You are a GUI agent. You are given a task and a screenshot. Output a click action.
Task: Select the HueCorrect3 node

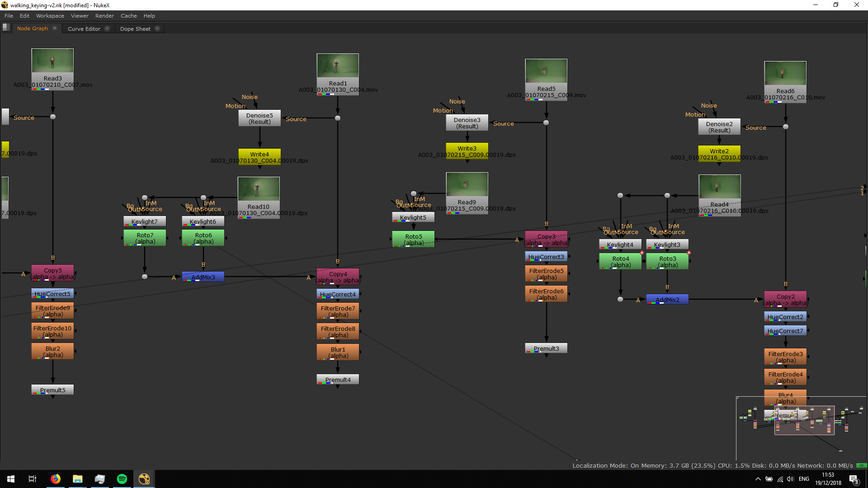546,257
